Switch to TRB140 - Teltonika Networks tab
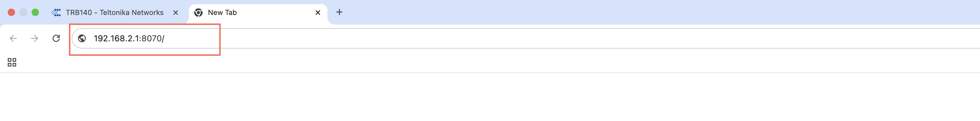This screenshot has height=121, width=980. point(114,13)
